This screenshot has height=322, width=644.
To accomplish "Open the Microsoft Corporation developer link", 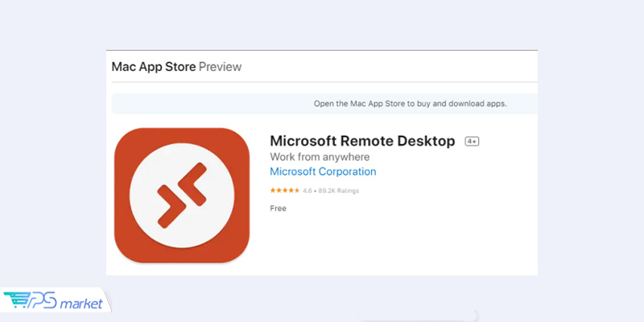I will [323, 171].
